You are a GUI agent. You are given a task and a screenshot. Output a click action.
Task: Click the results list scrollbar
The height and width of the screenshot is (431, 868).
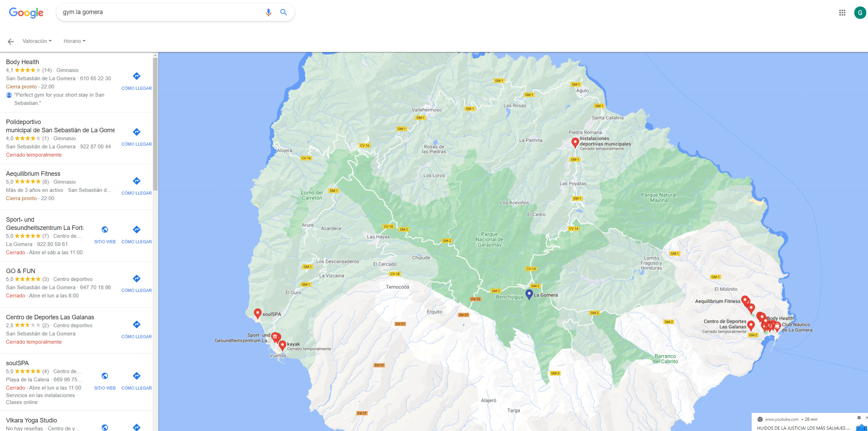(155, 124)
